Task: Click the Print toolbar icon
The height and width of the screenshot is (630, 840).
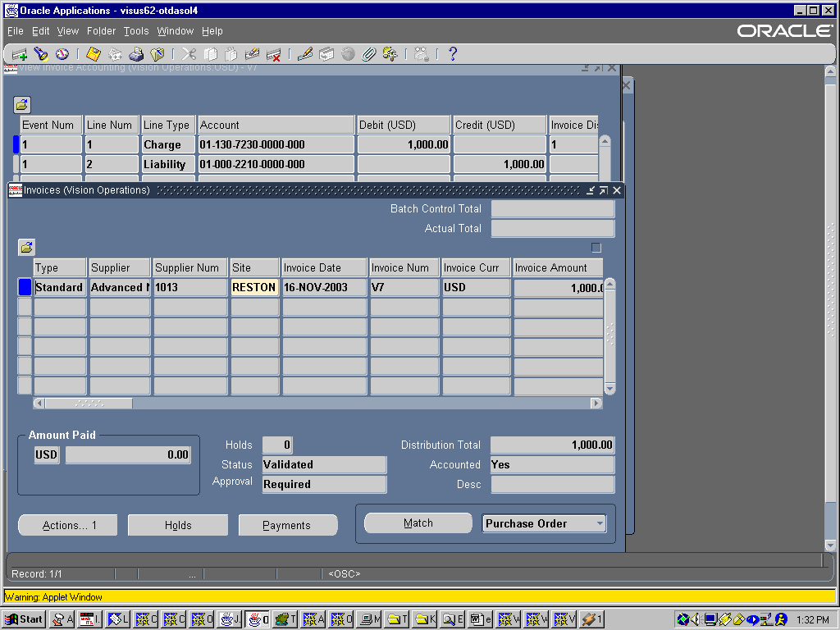Action: point(136,54)
